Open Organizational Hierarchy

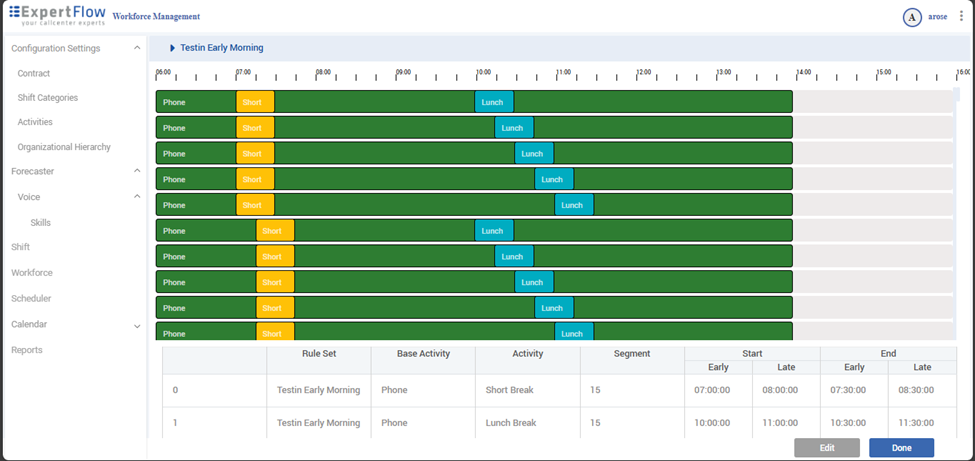(64, 147)
